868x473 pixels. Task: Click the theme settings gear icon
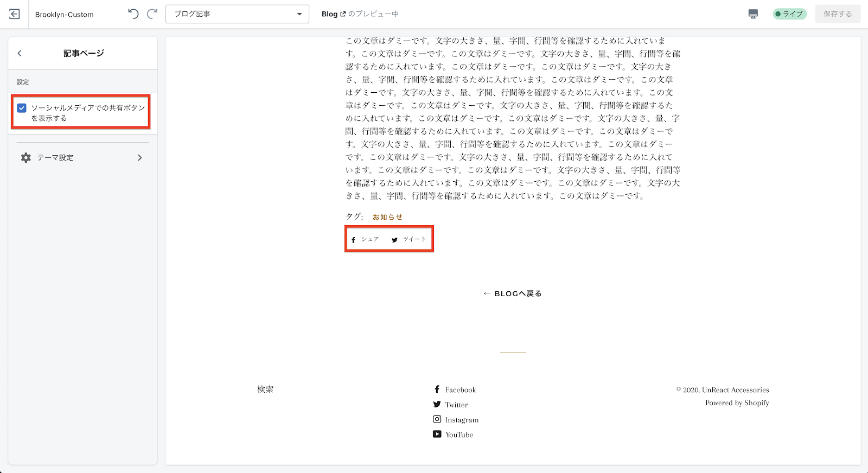(26, 158)
